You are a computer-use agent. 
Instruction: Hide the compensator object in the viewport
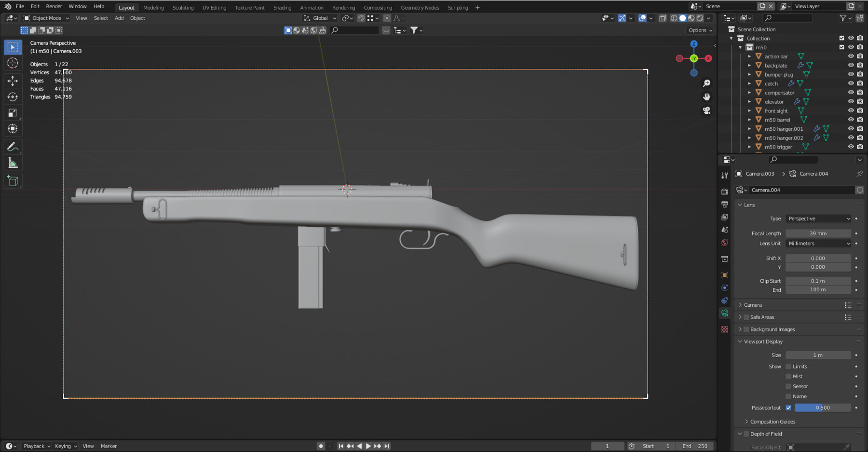click(x=851, y=92)
